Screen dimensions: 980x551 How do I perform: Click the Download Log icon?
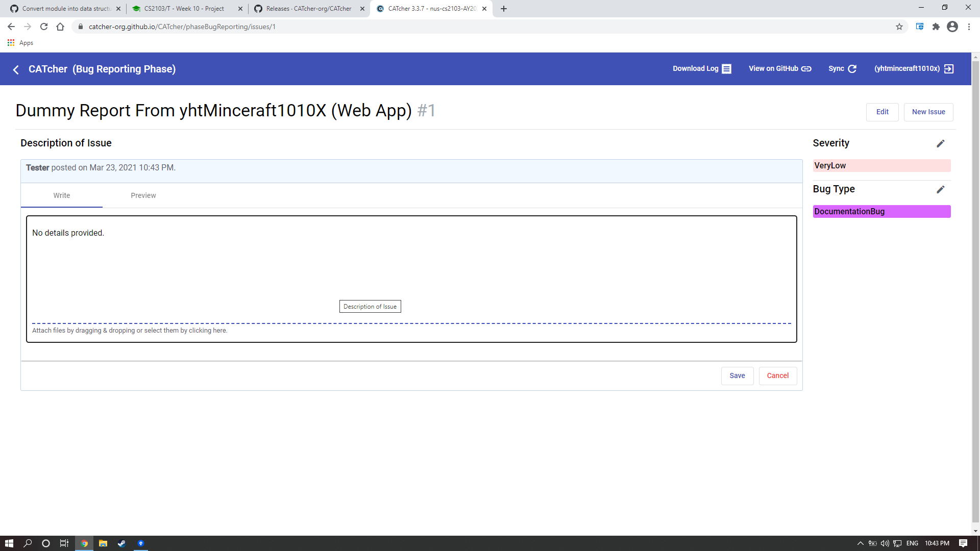coord(726,69)
